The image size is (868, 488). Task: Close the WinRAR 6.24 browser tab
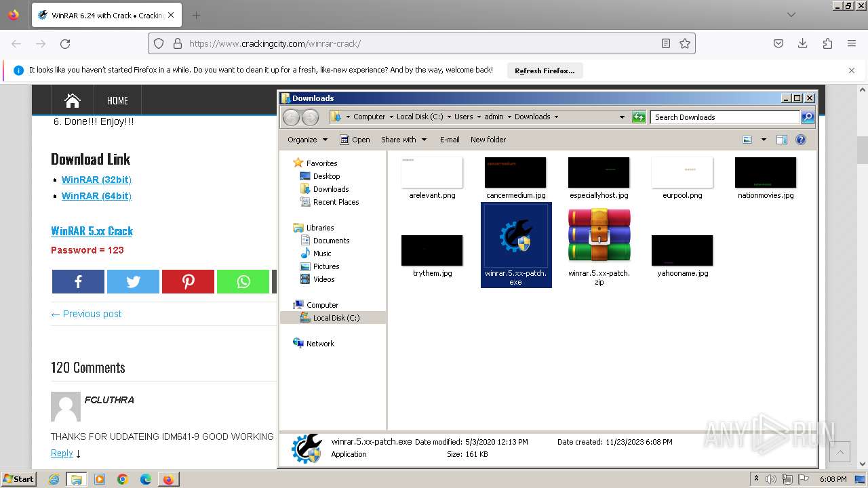click(170, 15)
